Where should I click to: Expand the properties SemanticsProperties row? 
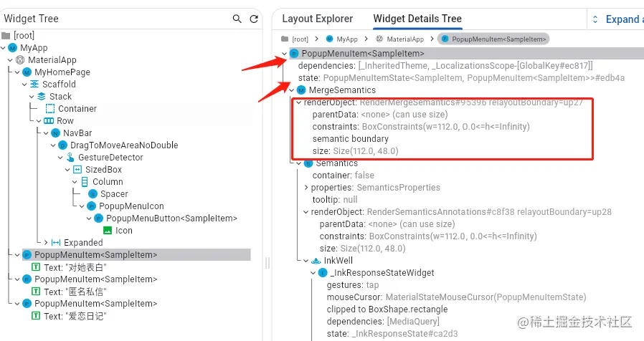click(306, 188)
